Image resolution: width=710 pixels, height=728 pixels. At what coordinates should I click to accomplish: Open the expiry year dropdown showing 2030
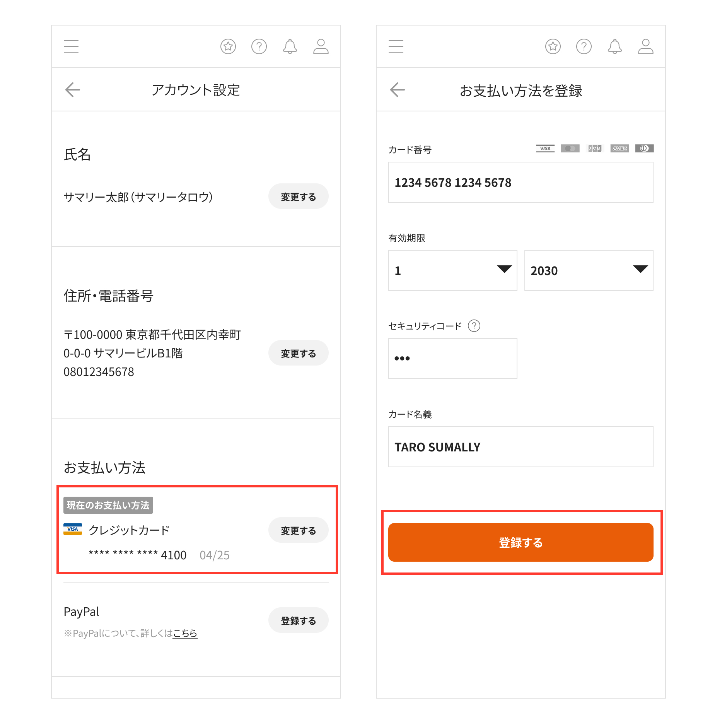coord(588,271)
